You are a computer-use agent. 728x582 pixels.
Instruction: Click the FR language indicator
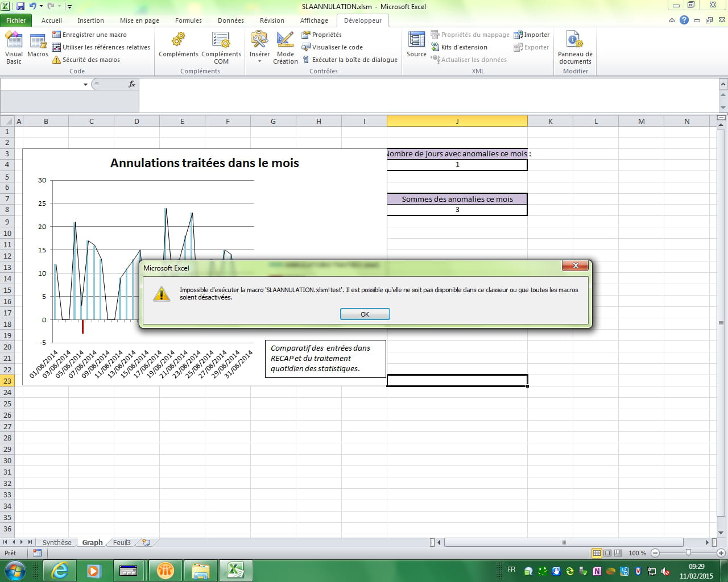click(511, 569)
